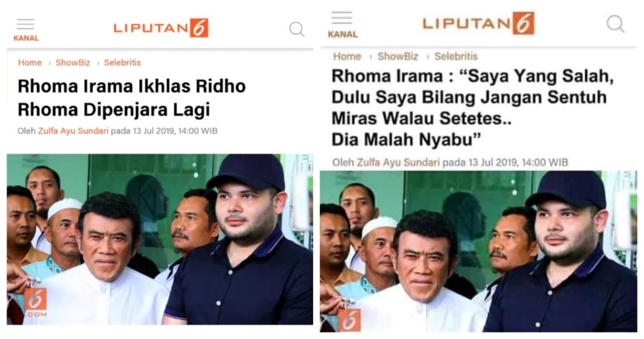Open the right article photo
This screenshot has height=339, width=644.
(x=478, y=251)
